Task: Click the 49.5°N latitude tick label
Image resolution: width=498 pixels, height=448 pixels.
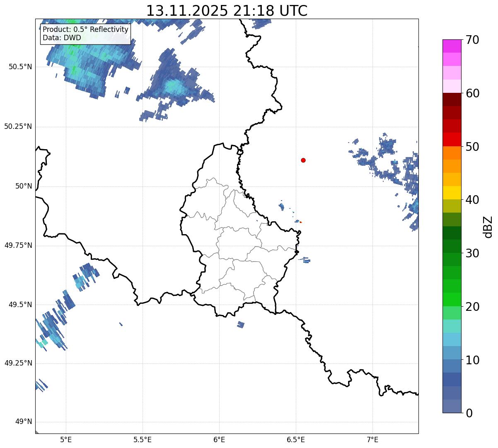Action: pyautogui.click(x=20, y=305)
